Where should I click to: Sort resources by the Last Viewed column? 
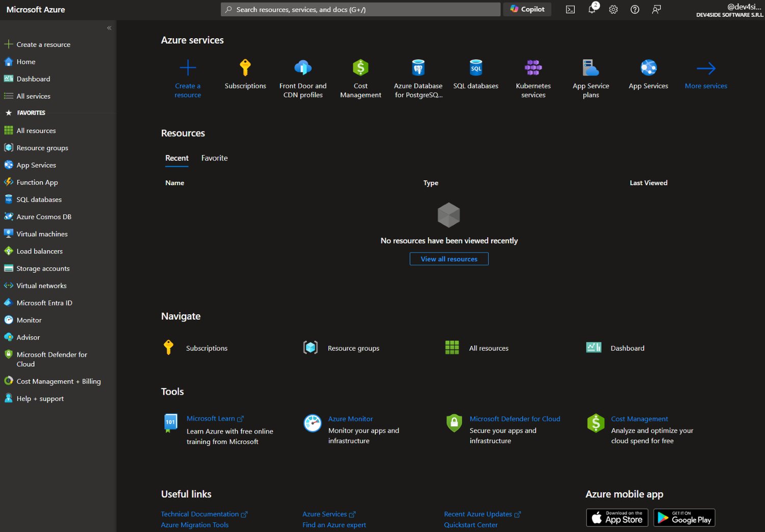648,183
